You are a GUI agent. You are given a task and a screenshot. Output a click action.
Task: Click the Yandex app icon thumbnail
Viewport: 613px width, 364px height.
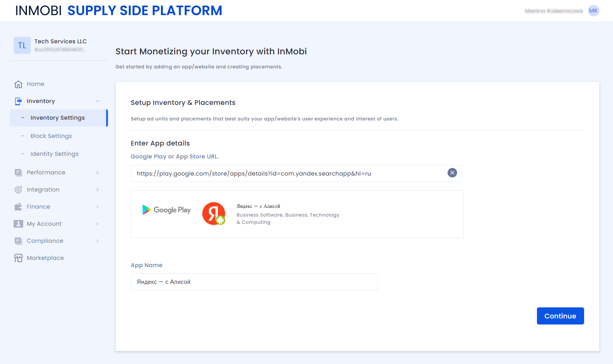click(214, 214)
